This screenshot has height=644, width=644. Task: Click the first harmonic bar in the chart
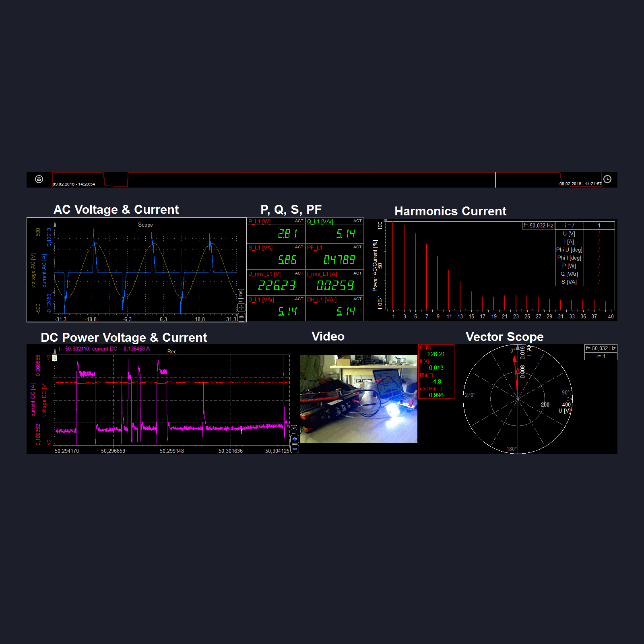[393, 266]
